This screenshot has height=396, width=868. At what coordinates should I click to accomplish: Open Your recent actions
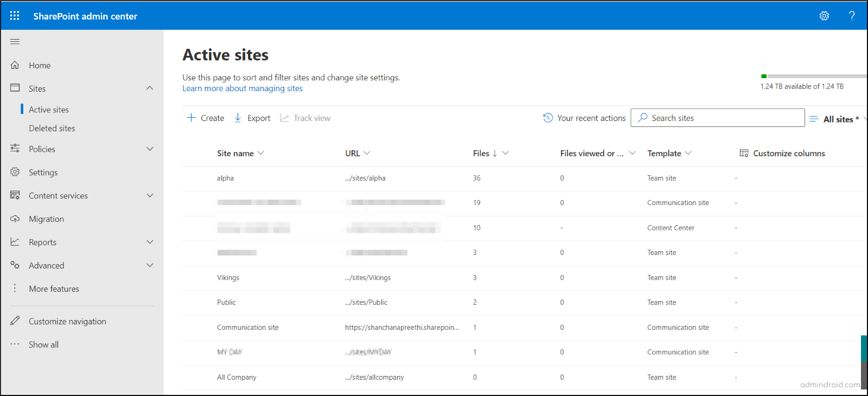591,118
